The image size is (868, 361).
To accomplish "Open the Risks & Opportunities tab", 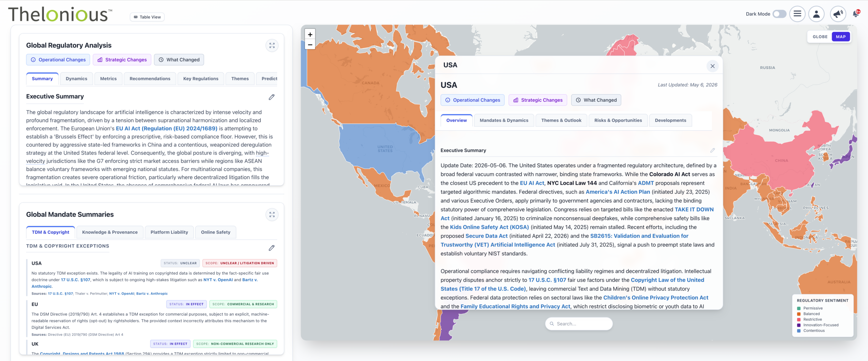I will 618,120.
